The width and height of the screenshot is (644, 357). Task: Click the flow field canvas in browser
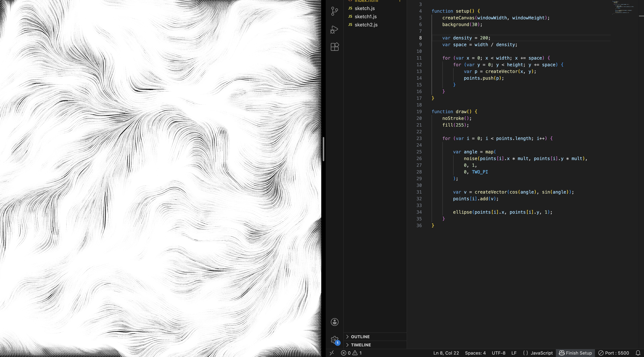(160, 178)
